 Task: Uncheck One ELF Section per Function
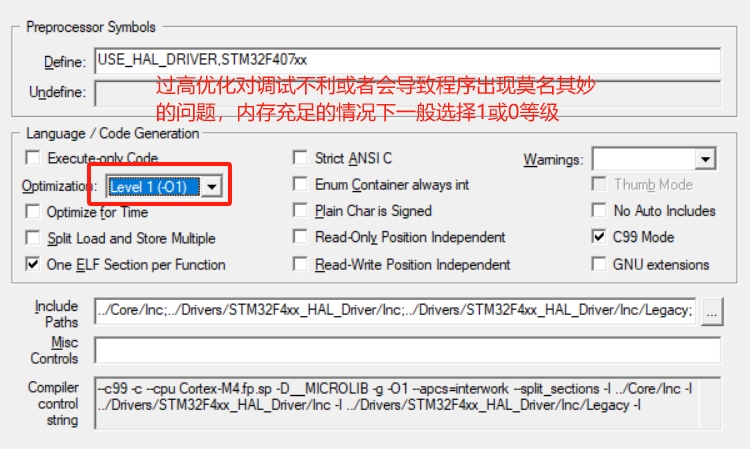click(33, 264)
